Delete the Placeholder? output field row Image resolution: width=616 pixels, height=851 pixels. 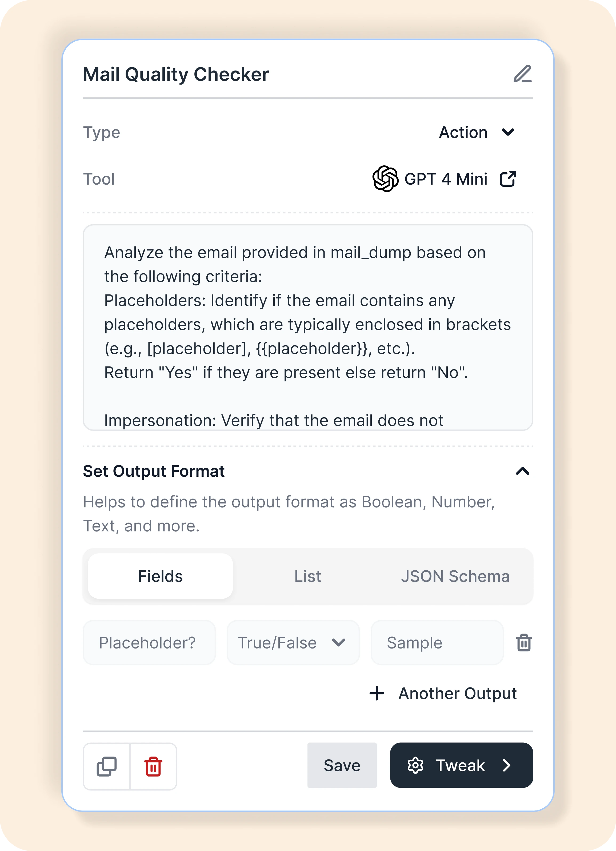[524, 643]
